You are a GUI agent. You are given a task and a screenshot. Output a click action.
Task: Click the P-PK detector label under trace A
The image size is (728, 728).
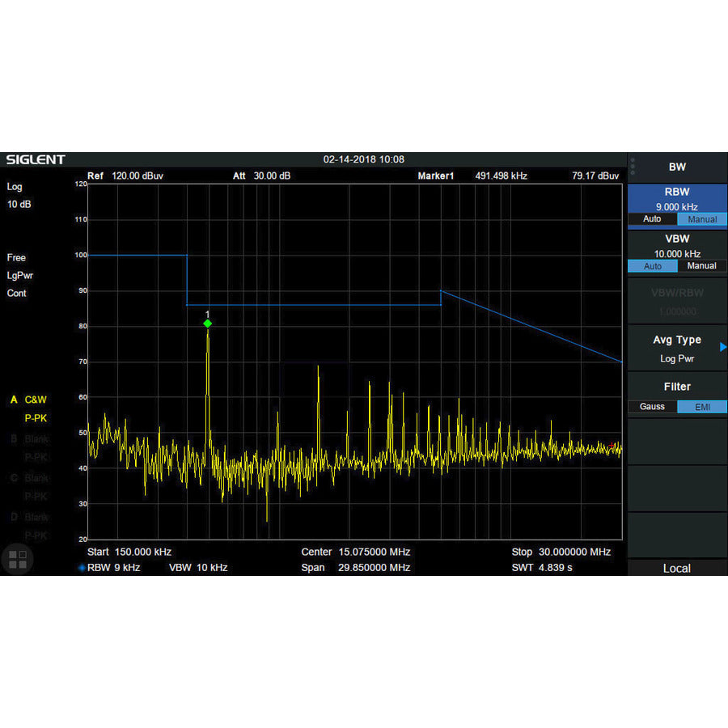click(x=35, y=418)
